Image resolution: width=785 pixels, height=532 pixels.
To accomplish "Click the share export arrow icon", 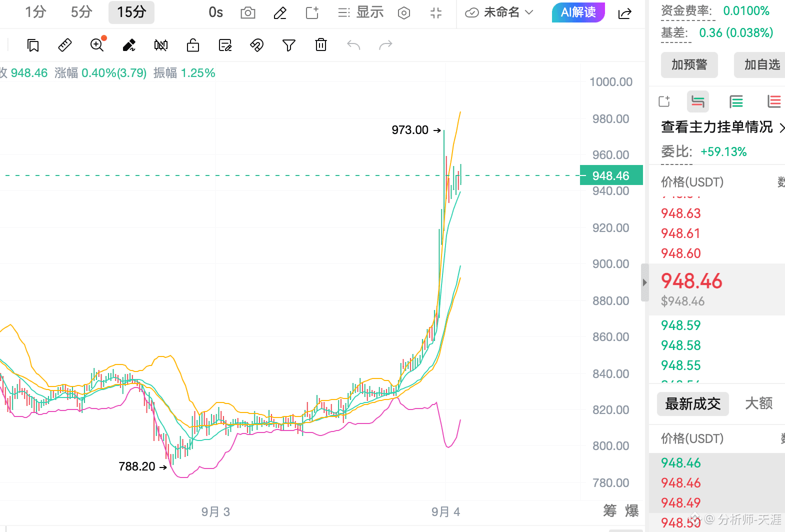I will click(625, 13).
